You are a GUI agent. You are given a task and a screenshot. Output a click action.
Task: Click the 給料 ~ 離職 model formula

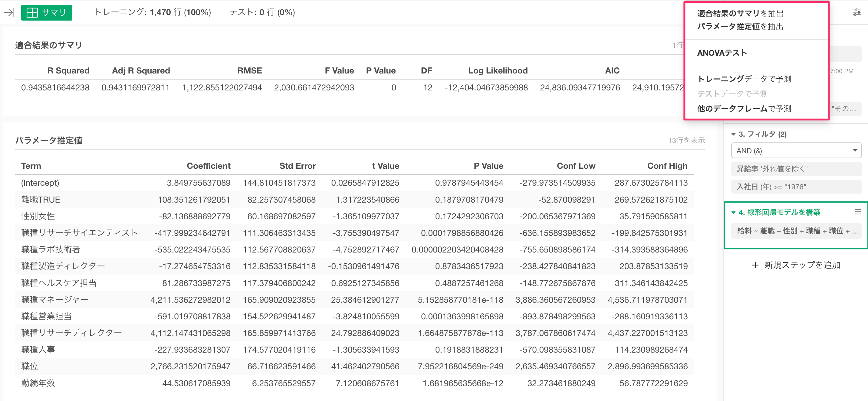796,231
